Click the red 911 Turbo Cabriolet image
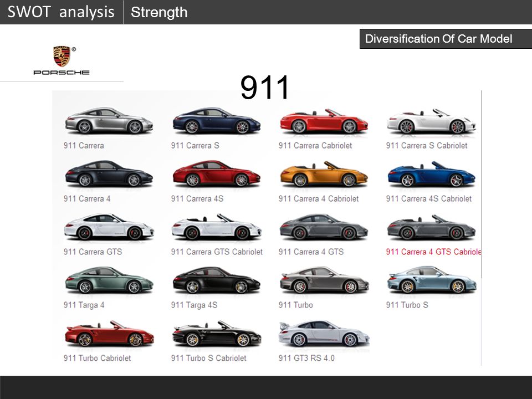This screenshot has width=532, height=399. [109, 334]
